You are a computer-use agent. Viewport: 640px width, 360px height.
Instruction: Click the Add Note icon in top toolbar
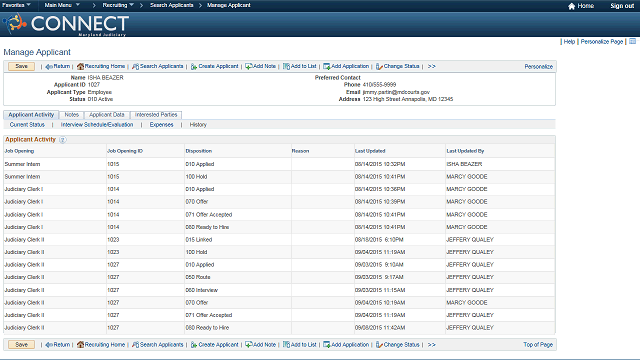click(x=249, y=66)
